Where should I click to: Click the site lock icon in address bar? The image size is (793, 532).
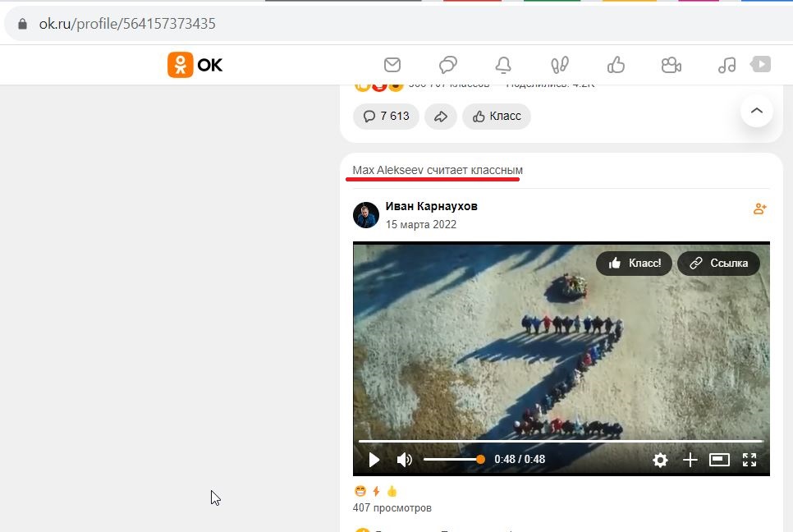[x=22, y=24]
